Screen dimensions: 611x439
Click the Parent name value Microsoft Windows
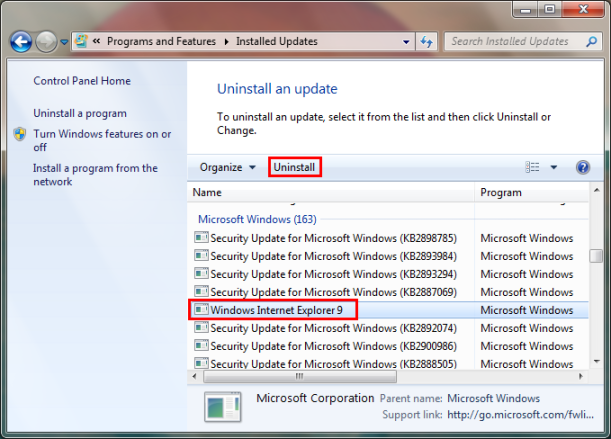[x=493, y=398]
